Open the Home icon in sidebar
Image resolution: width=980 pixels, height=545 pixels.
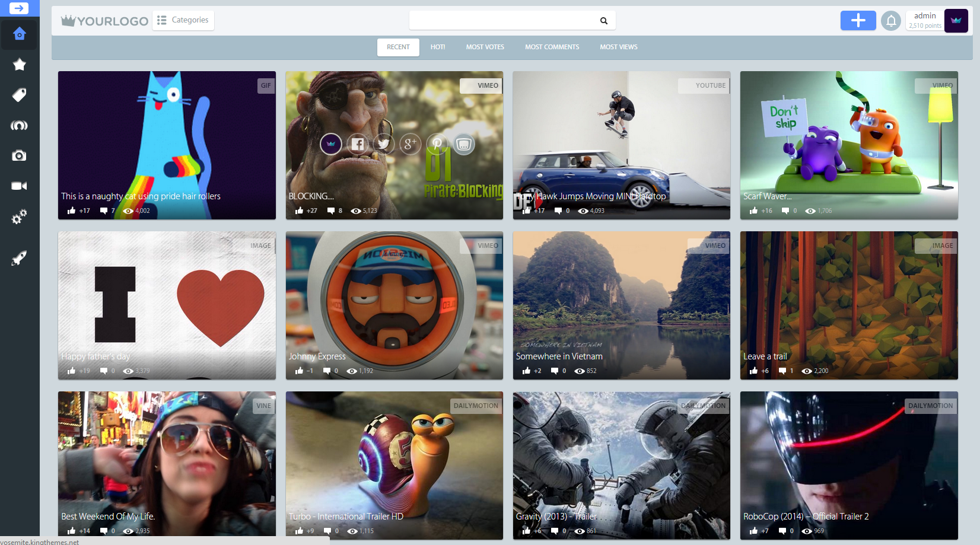click(19, 34)
